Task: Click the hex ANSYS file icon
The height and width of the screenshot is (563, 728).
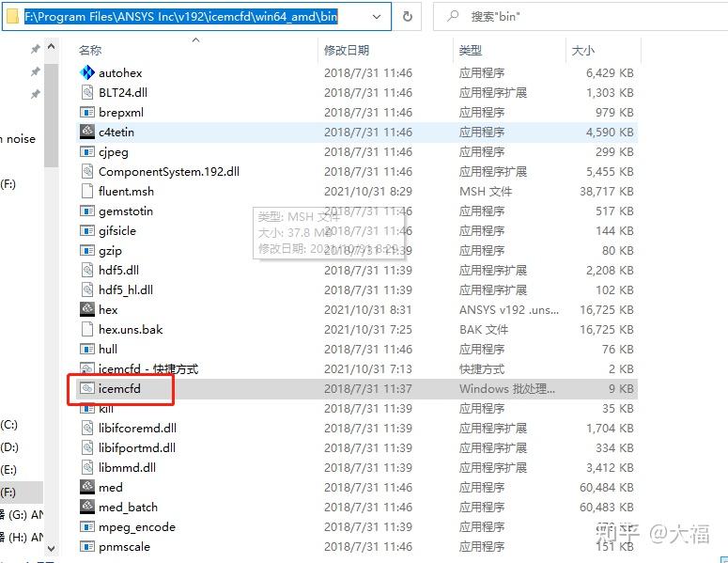Action: click(87, 309)
